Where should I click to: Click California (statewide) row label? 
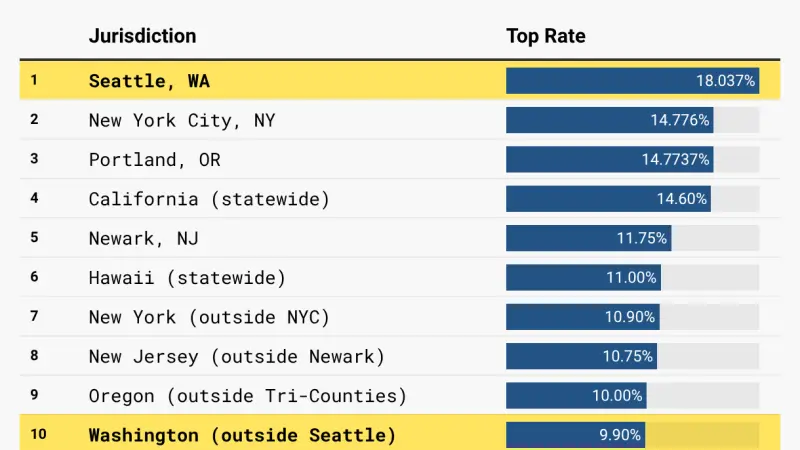click(209, 199)
